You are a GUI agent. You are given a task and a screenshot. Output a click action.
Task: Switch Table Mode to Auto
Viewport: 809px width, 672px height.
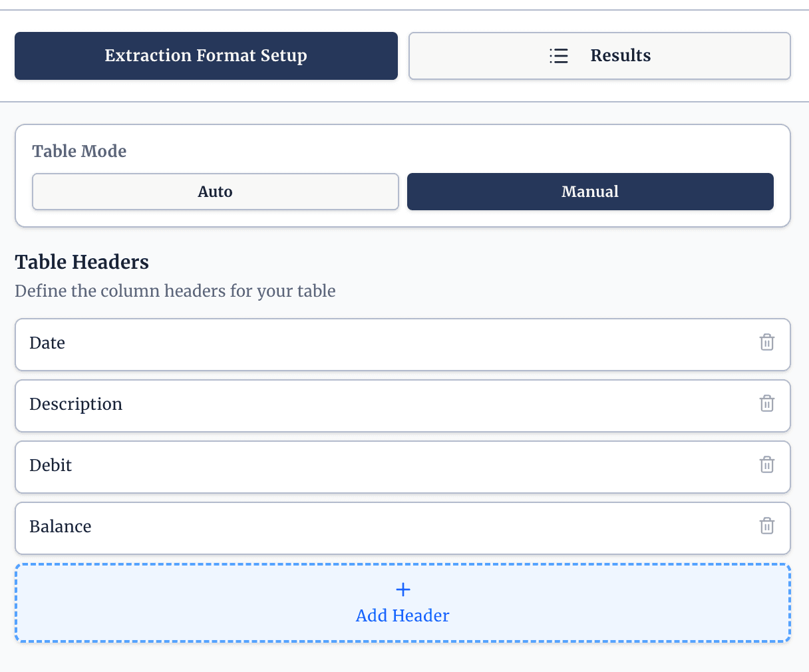(215, 192)
